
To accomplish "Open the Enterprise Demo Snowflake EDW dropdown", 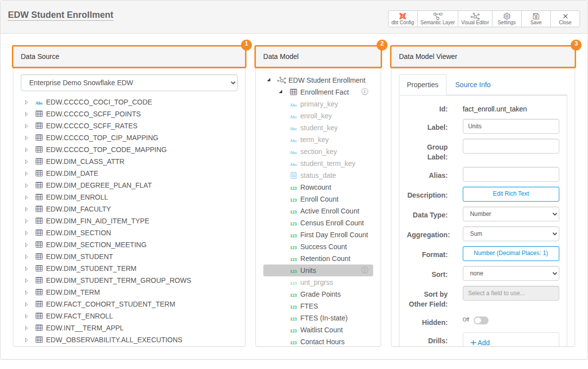I will tap(129, 83).
